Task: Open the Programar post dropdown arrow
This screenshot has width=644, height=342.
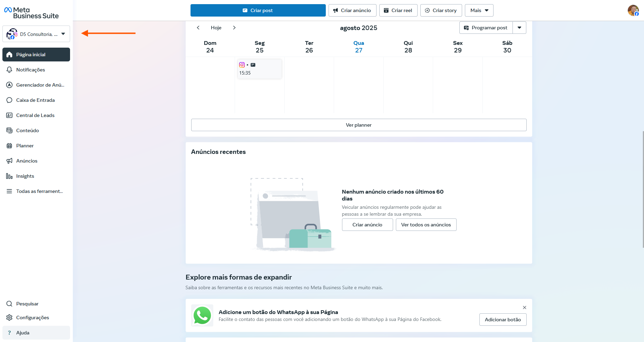Action: point(519,28)
